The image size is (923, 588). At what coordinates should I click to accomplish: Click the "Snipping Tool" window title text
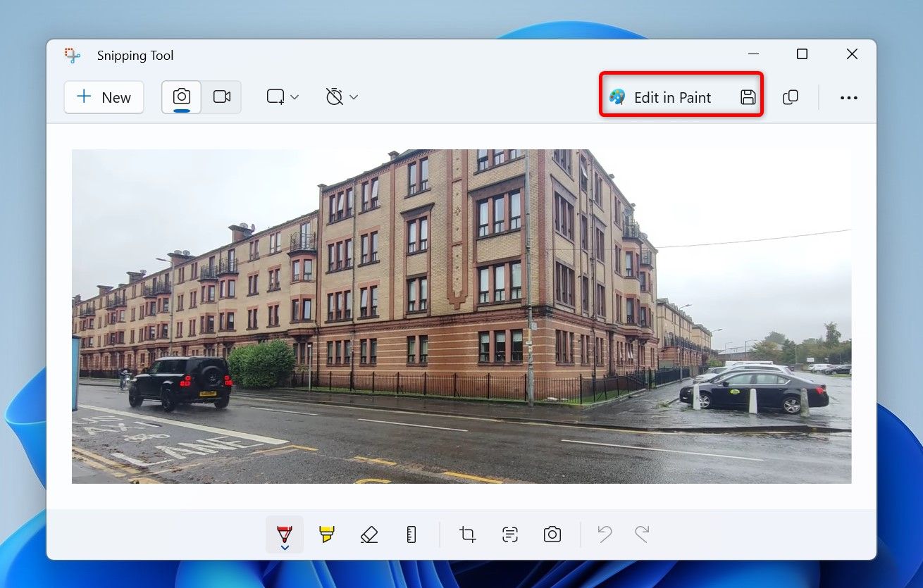pos(135,56)
